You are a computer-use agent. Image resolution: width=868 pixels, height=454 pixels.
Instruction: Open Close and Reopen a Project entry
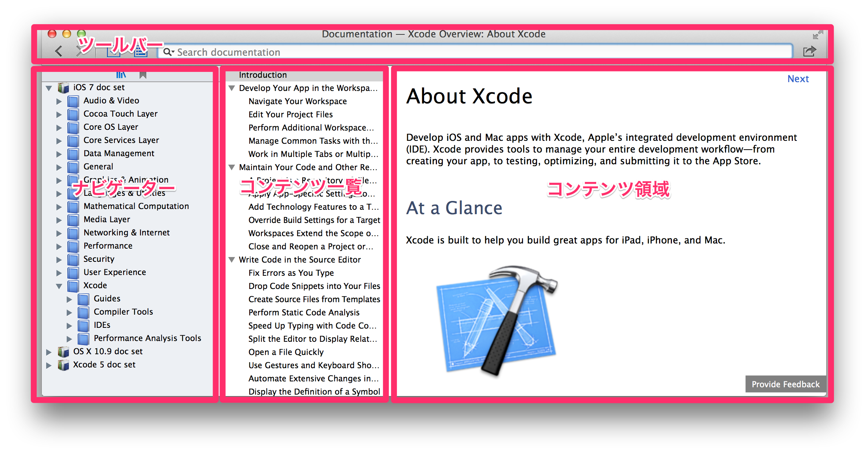(311, 246)
